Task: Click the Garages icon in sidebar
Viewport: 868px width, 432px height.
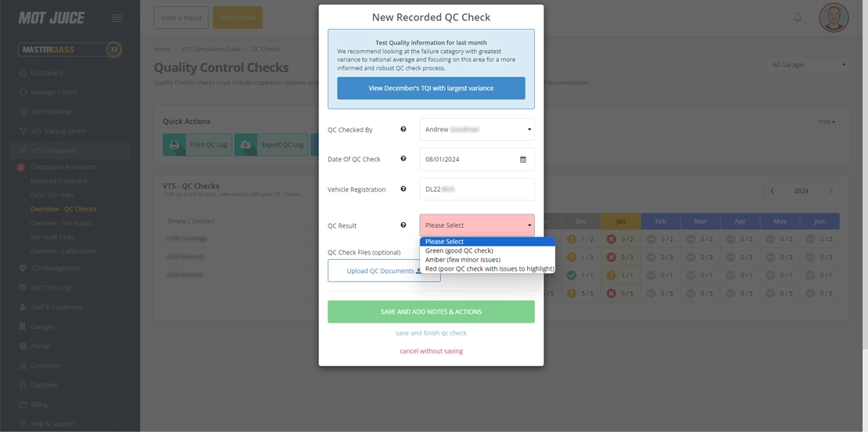Action: click(x=23, y=326)
